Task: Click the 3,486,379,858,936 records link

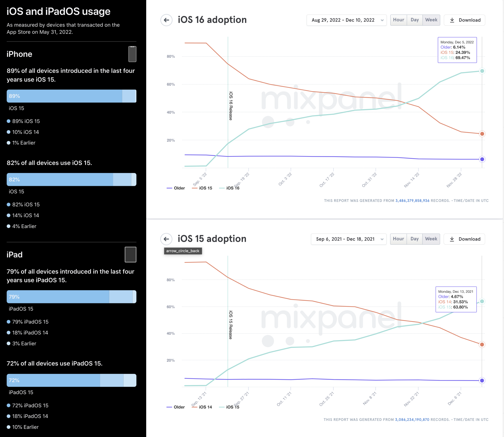Action: [x=412, y=200]
